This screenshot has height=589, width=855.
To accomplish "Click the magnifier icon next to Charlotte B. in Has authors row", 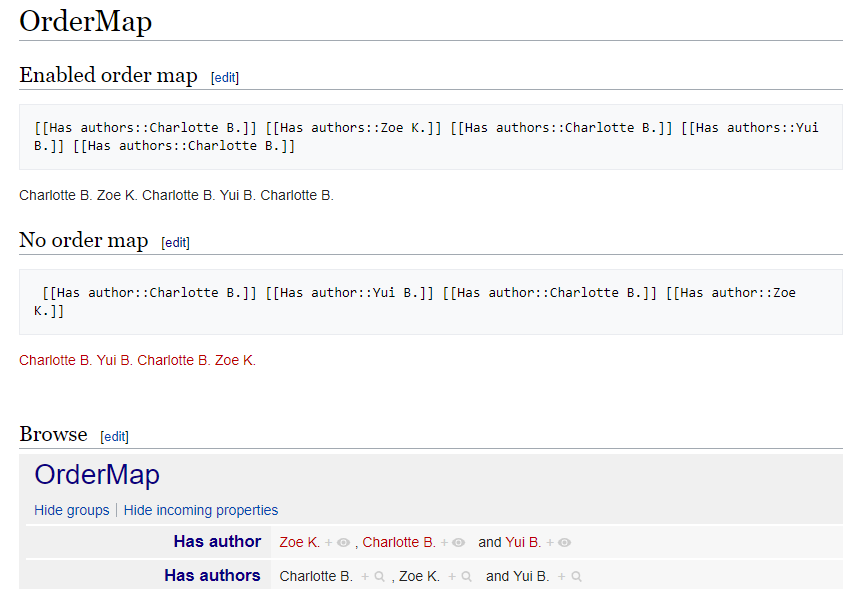I will (x=380, y=576).
